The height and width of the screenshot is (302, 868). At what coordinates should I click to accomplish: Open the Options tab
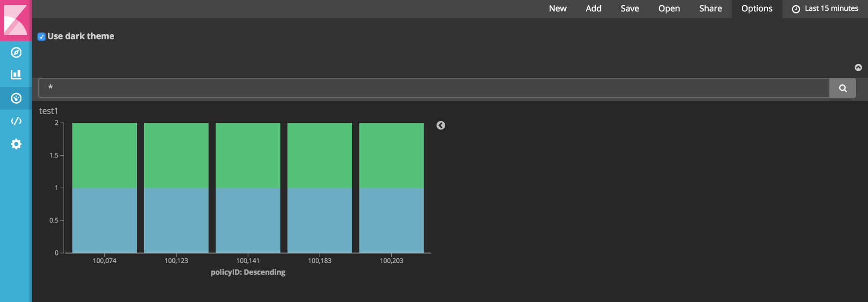(x=757, y=9)
